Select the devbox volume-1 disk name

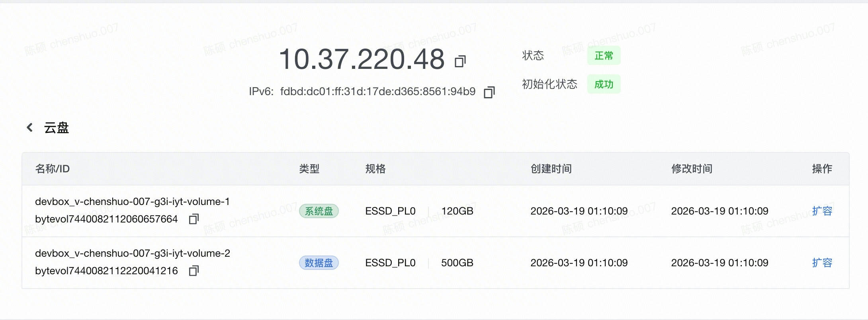tap(132, 202)
